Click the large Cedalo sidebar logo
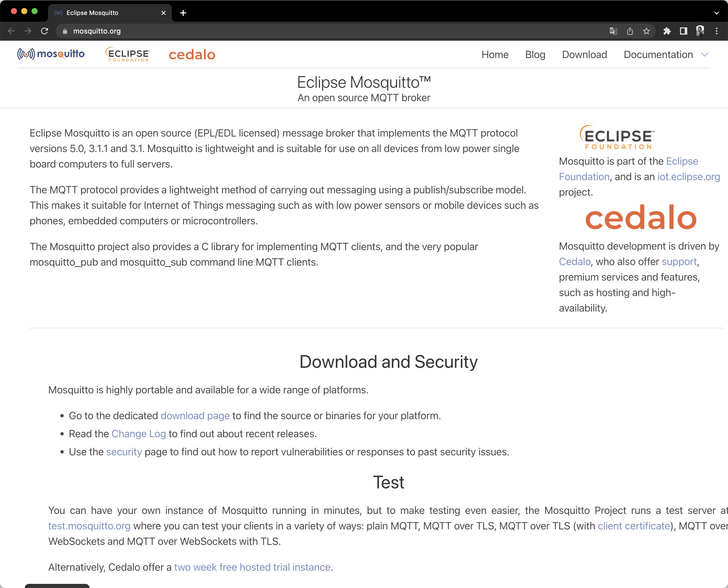 pyautogui.click(x=641, y=217)
